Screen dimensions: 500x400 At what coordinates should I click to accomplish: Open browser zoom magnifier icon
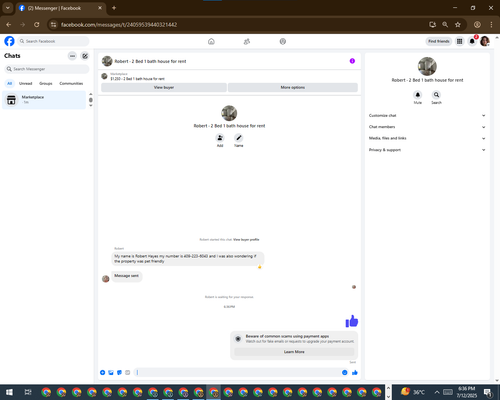pyautogui.click(x=445, y=24)
